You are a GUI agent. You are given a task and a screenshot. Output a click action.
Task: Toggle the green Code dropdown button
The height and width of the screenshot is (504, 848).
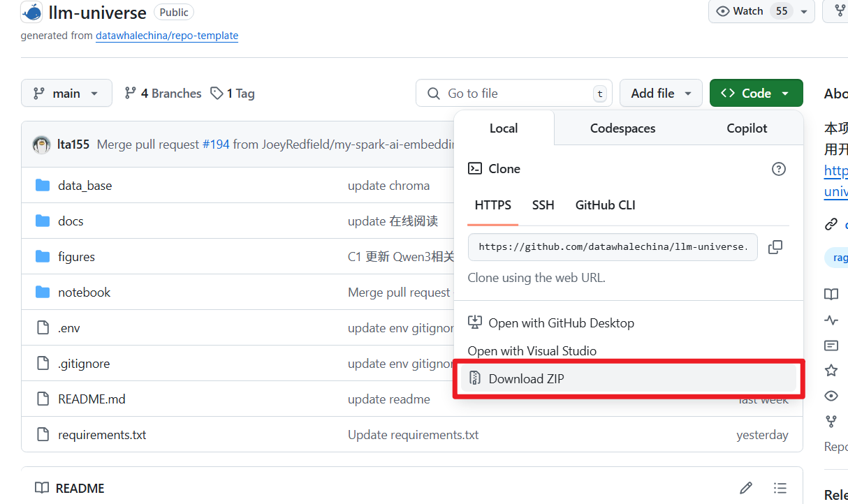point(756,93)
